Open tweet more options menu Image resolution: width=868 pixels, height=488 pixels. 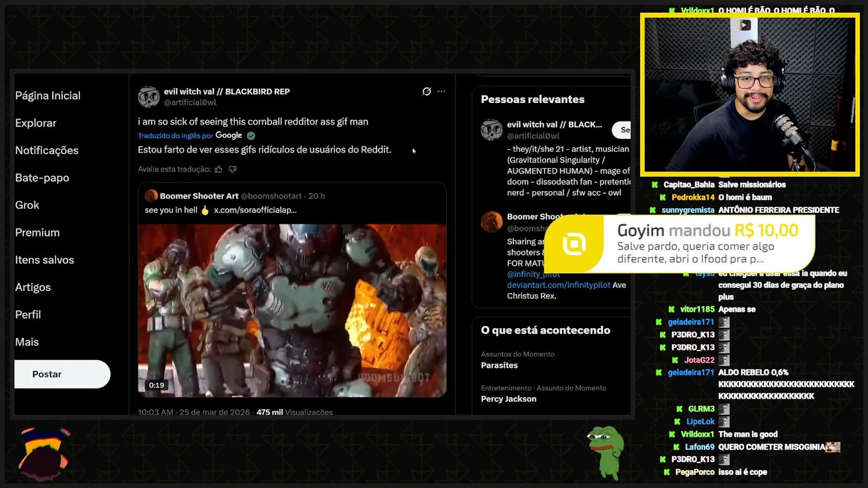pyautogui.click(x=441, y=91)
